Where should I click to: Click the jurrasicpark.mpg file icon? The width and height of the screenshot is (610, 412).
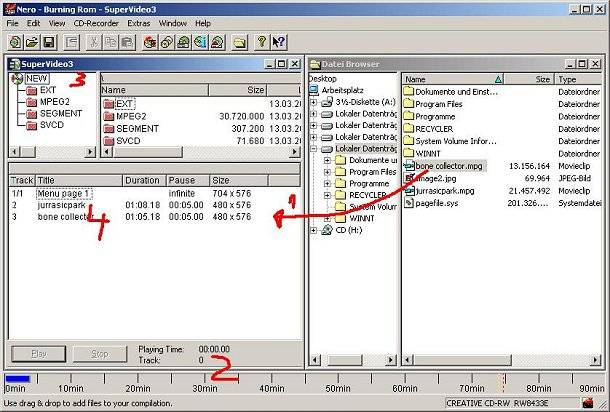pyautogui.click(x=408, y=191)
